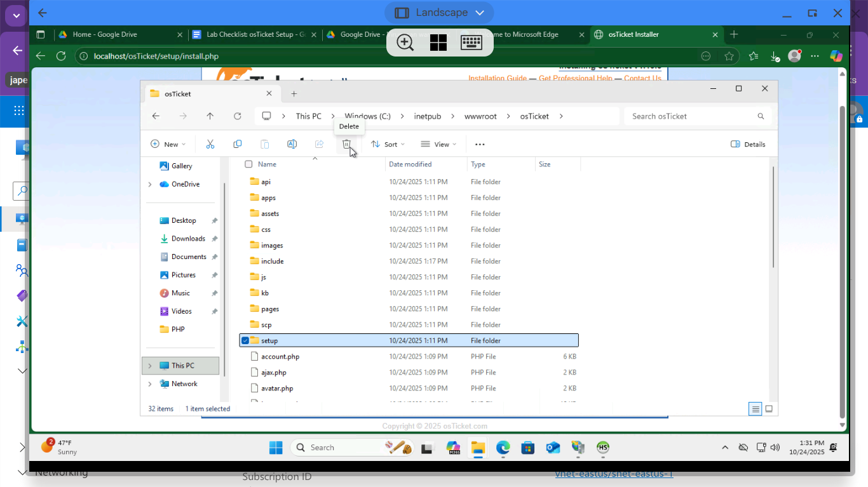This screenshot has height=487, width=868.
Task: Open Outlook from the taskbar
Action: (x=553, y=448)
